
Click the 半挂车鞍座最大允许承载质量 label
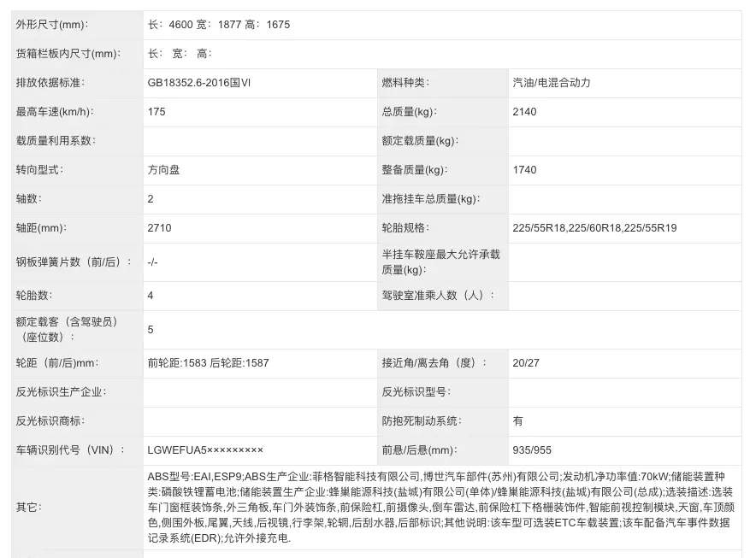pos(440,261)
